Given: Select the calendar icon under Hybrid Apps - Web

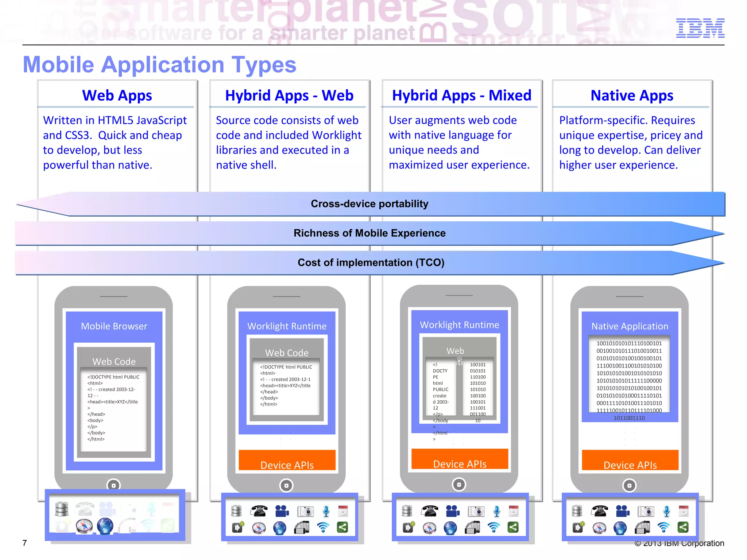Looking at the screenshot, I should (x=343, y=511).
